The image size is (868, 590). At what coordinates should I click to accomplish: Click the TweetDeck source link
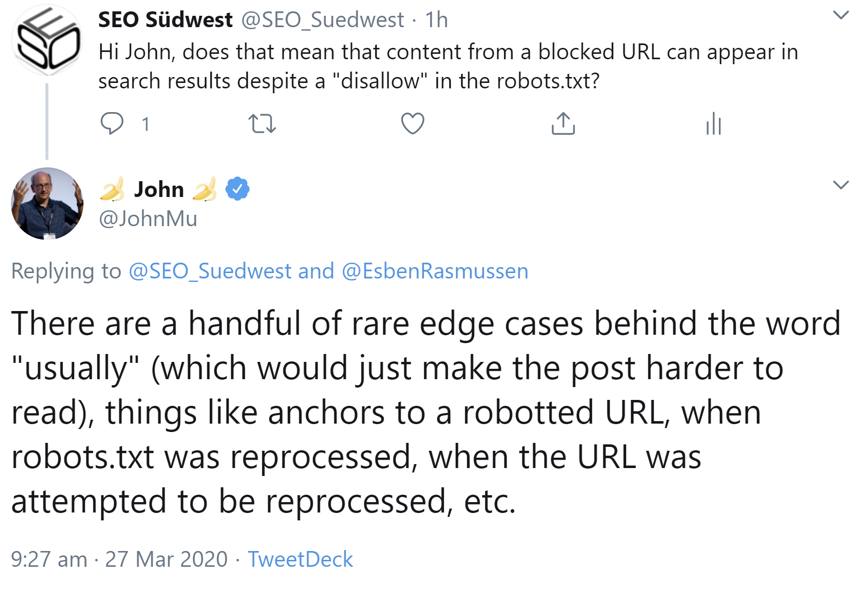[300, 559]
